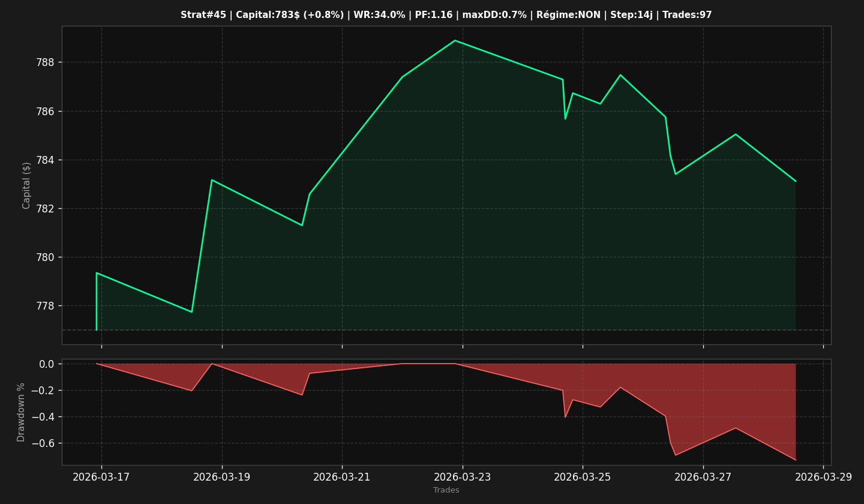Click the 0.0 drawdown axis tick
864x504 pixels.
pyautogui.click(x=48, y=364)
